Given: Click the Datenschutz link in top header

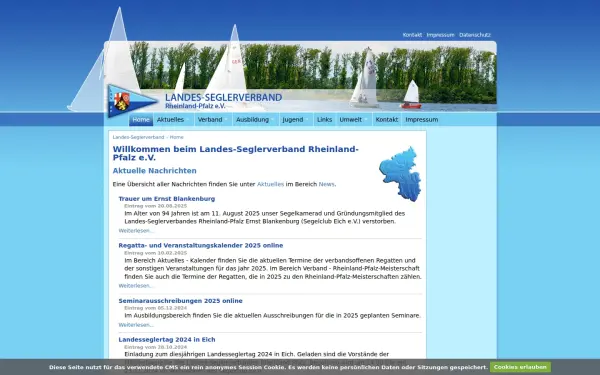Looking at the screenshot, I should [x=475, y=35].
